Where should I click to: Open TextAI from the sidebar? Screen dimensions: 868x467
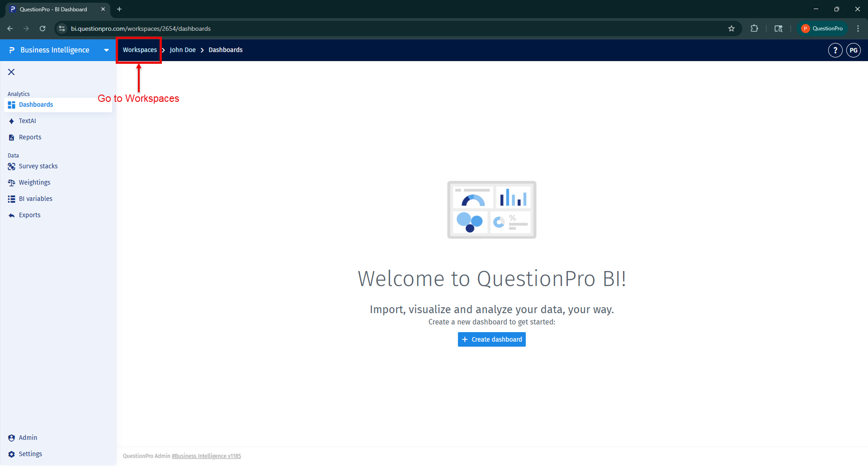[x=58, y=121]
